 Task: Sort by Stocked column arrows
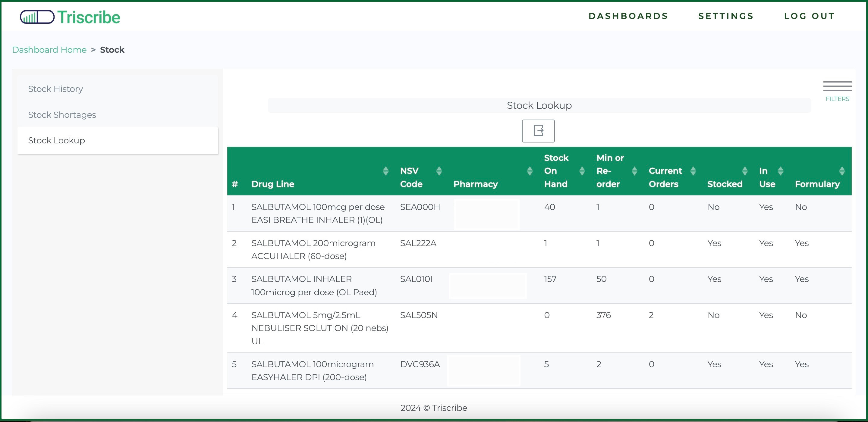click(x=745, y=171)
